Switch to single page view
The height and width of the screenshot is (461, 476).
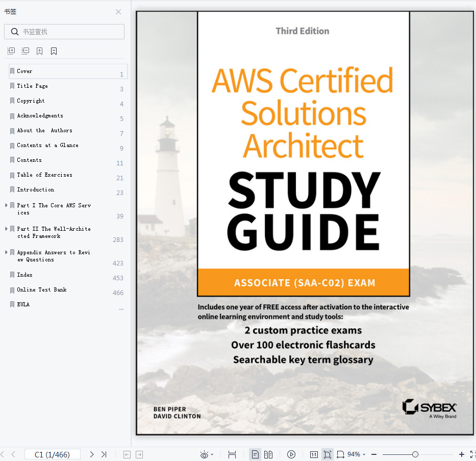[x=255, y=455]
